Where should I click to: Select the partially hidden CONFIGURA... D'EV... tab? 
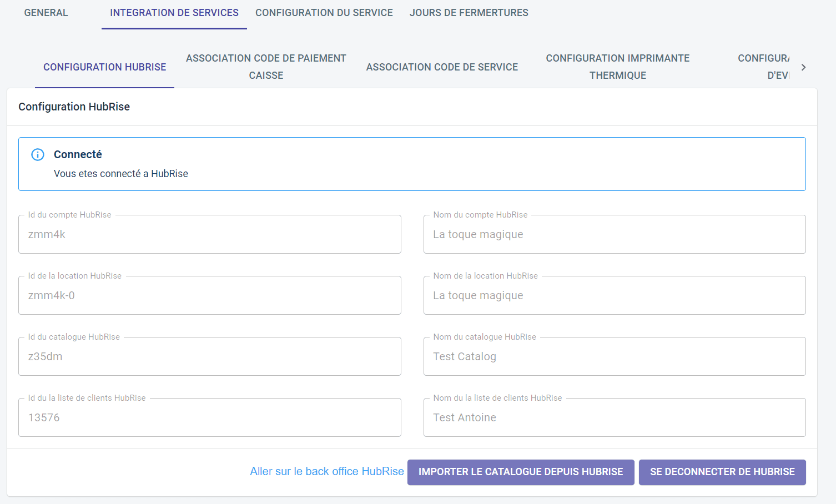[764, 67]
